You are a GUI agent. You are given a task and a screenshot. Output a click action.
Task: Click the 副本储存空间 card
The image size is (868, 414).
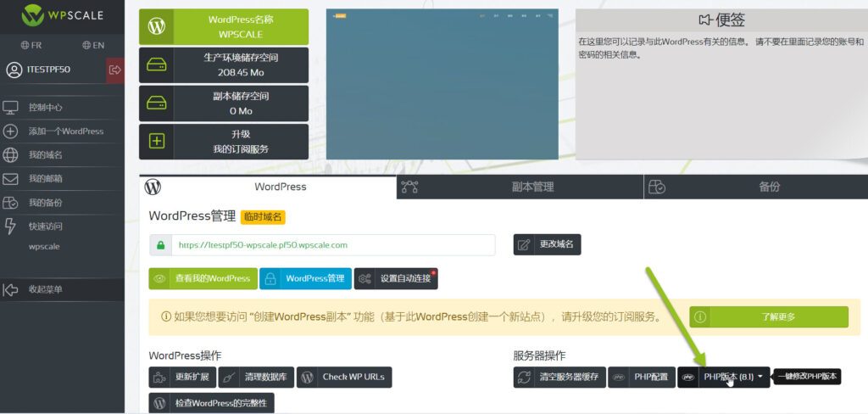click(x=224, y=103)
